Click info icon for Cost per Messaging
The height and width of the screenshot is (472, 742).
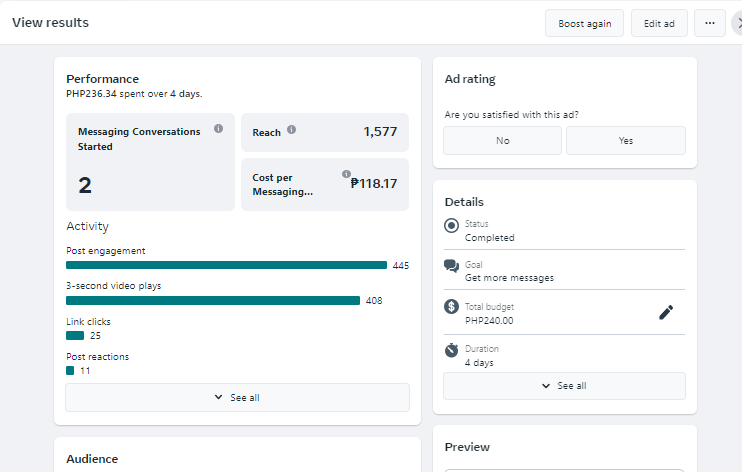pyautogui.click(x=346, y=174)
